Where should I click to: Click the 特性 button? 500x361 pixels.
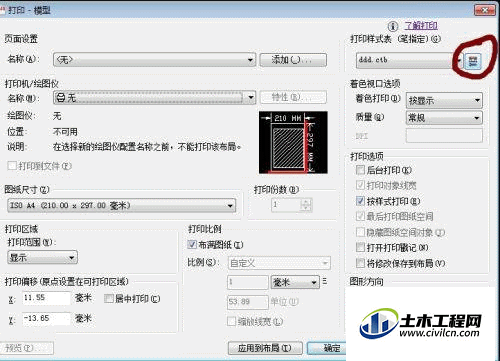point(293,97)
